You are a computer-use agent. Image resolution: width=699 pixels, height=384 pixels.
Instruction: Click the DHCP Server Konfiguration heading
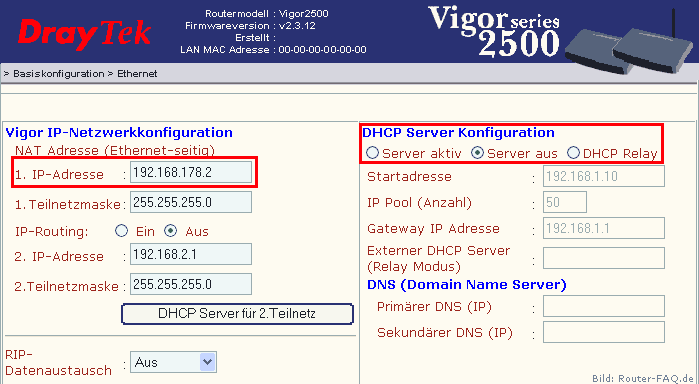458,132
